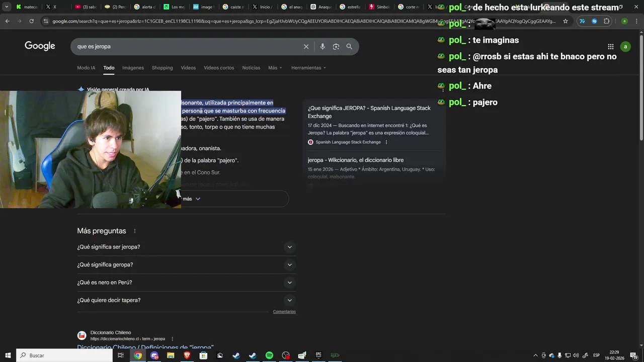Viewport: 644px width, 362px height.
Task: Open the Herramientas dropdown
Action: click(x=308, y=68)
